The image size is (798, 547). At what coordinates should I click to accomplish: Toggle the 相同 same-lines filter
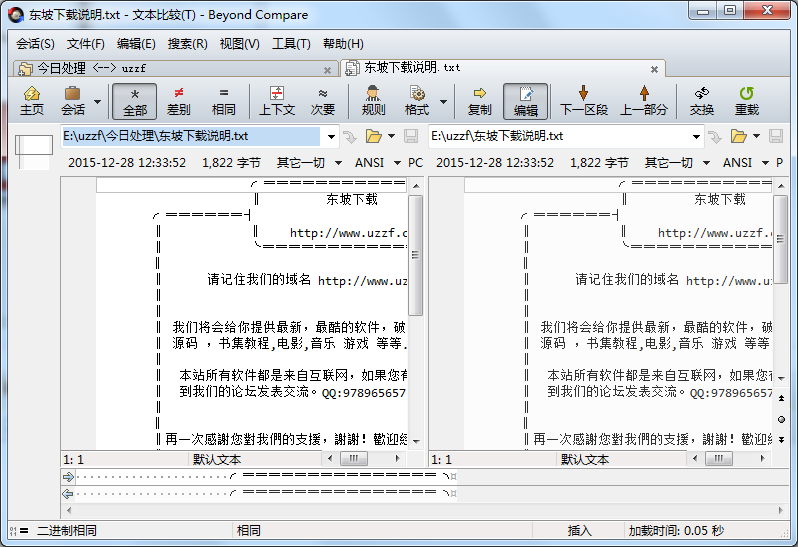pyautogui.click(x=223, y=101)
